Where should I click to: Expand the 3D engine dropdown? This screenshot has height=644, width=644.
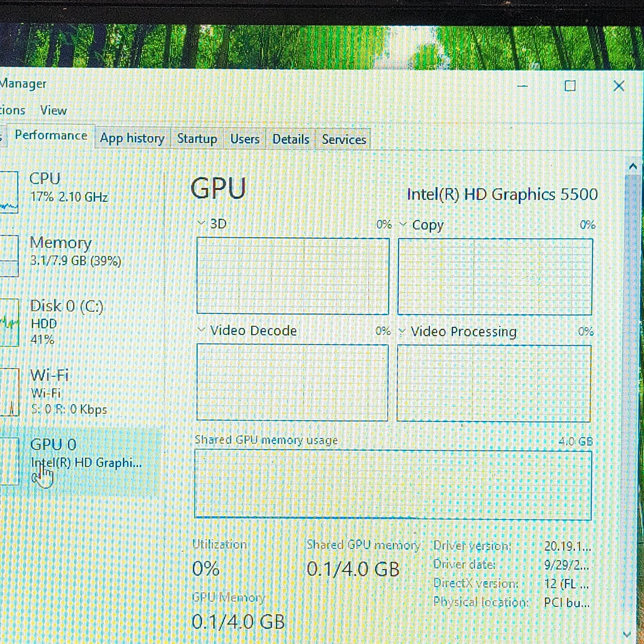tap(202, 223)
